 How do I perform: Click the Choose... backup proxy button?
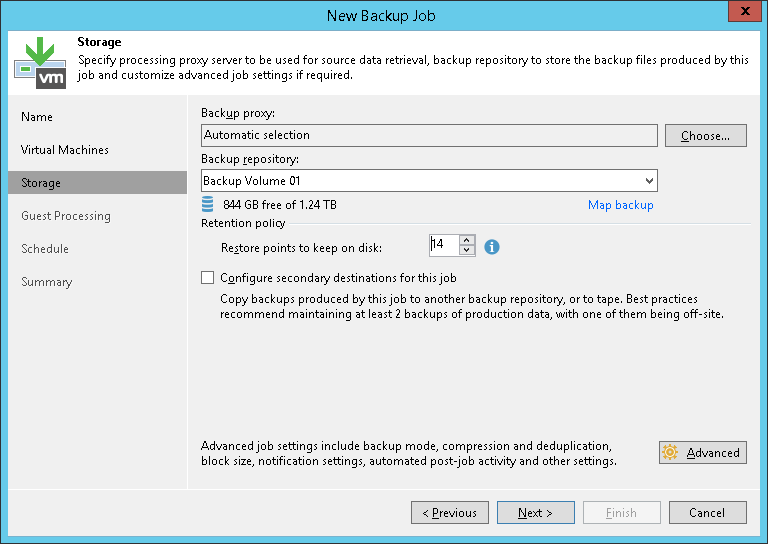706,136
